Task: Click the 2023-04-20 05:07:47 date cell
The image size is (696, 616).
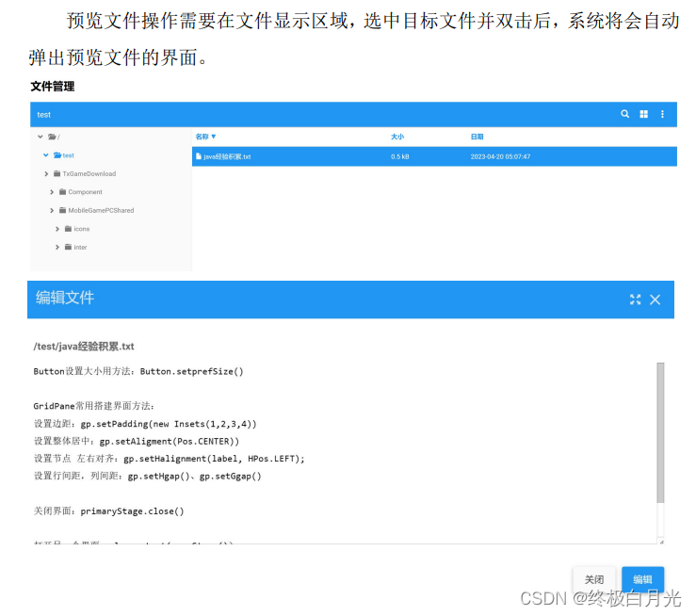Action: [x=500, y=156]
